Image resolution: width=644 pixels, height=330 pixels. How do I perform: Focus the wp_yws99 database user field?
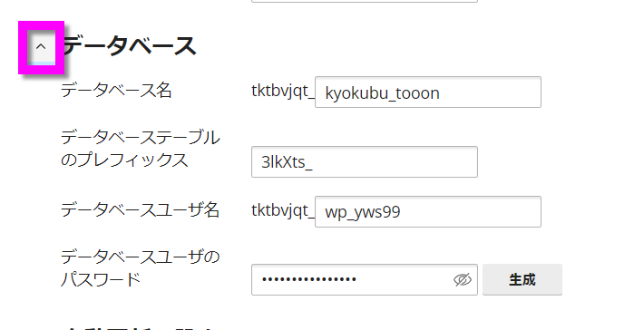pyautogui.click(x=428, y=212)
